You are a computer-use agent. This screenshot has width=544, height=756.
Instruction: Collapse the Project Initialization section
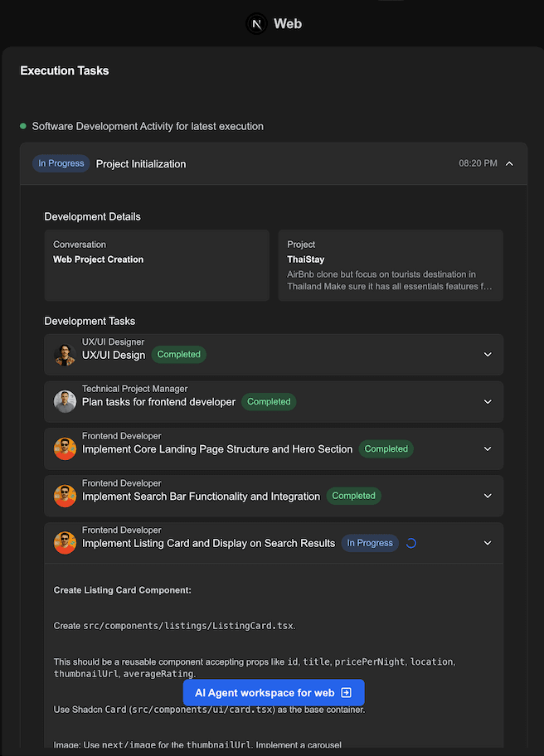point(509,164)
